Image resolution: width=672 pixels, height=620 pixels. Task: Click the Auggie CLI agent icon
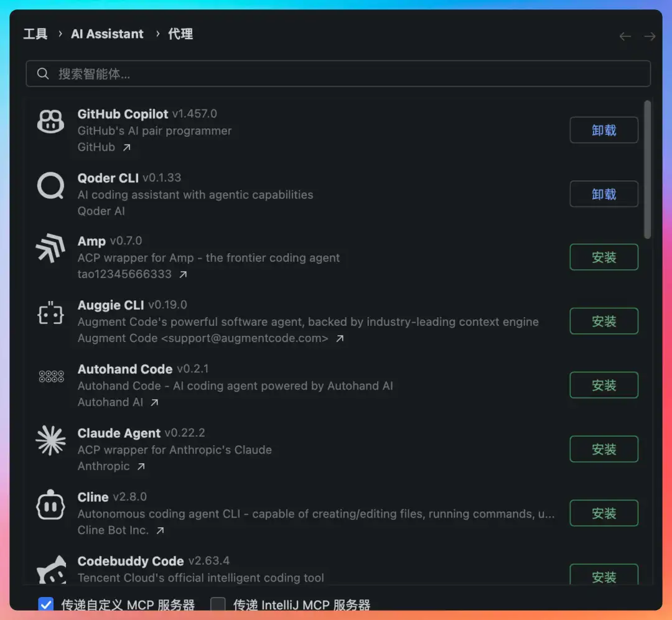(50, 313)
